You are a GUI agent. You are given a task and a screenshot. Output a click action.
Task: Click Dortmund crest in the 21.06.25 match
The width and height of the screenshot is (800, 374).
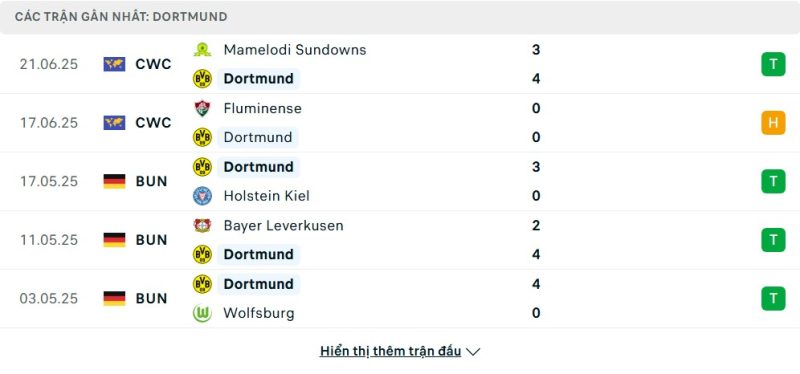pyautogui.click(x=202, y=79)
